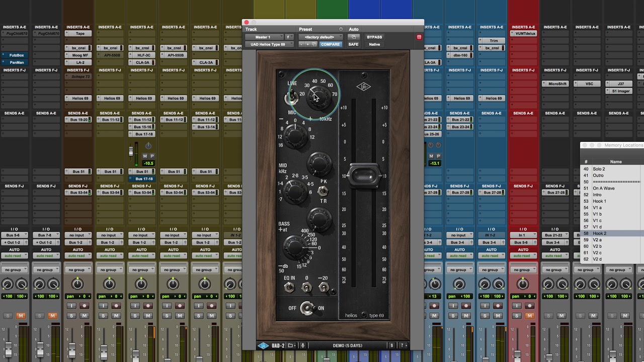
Task: Click Name column header in Memory Locations
Action: point(616,162)
